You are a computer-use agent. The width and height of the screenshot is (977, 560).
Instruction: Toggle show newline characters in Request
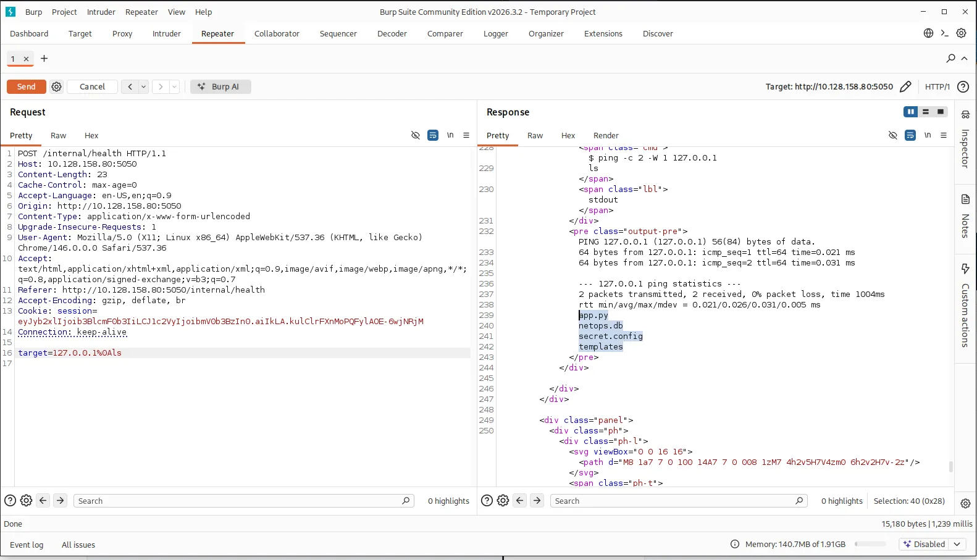(450, 135)
